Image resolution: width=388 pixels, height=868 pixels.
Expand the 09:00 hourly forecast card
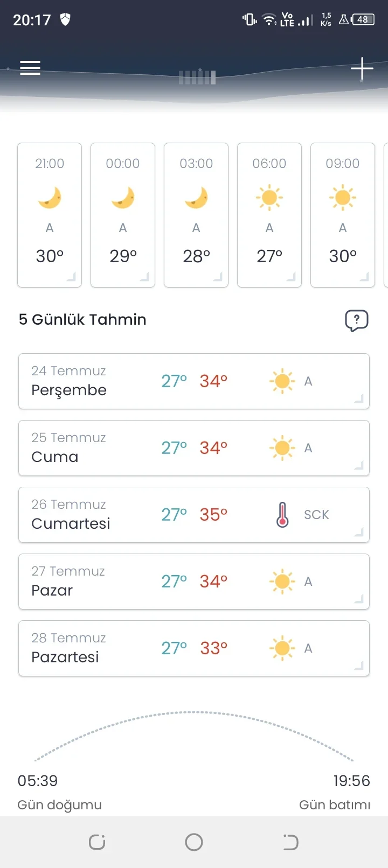point(343,215)
